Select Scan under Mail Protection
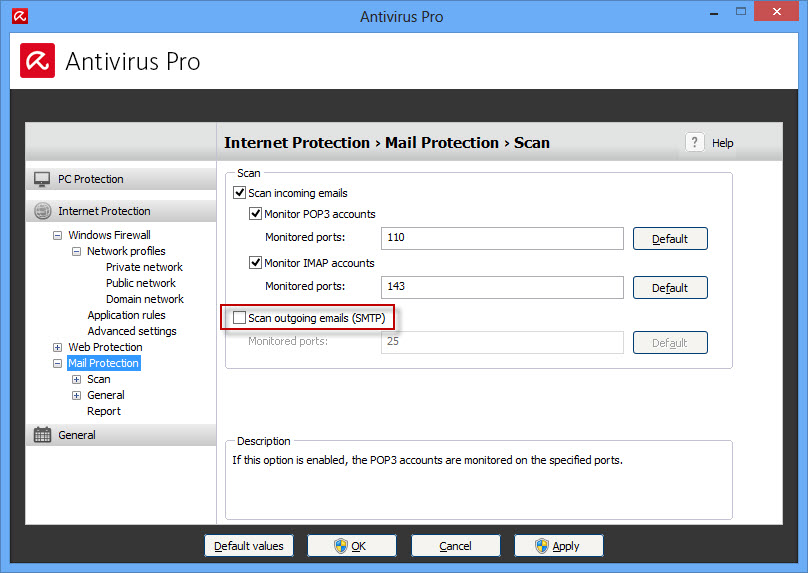Image resolution: width=808 pixels, height=573 pixels. pos(98,379)
